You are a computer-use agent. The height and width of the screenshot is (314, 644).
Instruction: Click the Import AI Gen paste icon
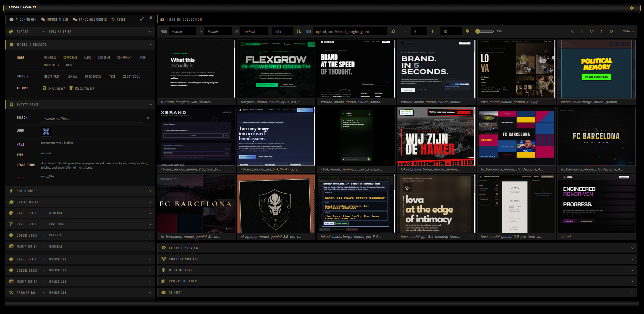click(43, 19)
